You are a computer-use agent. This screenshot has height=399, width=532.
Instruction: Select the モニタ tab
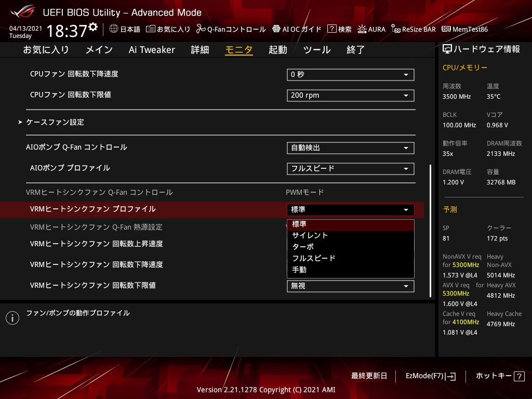pyautogui.click(x=239, y=50)
